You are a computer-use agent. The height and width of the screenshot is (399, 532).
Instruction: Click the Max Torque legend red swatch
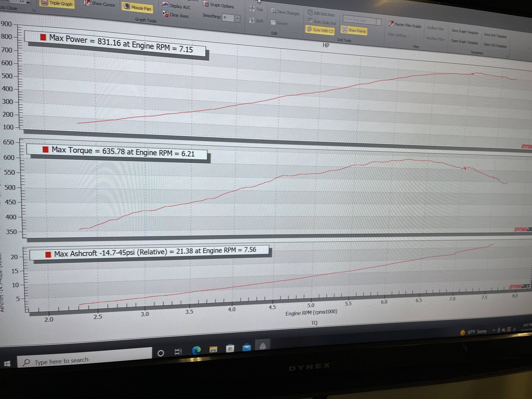point(45,149)
